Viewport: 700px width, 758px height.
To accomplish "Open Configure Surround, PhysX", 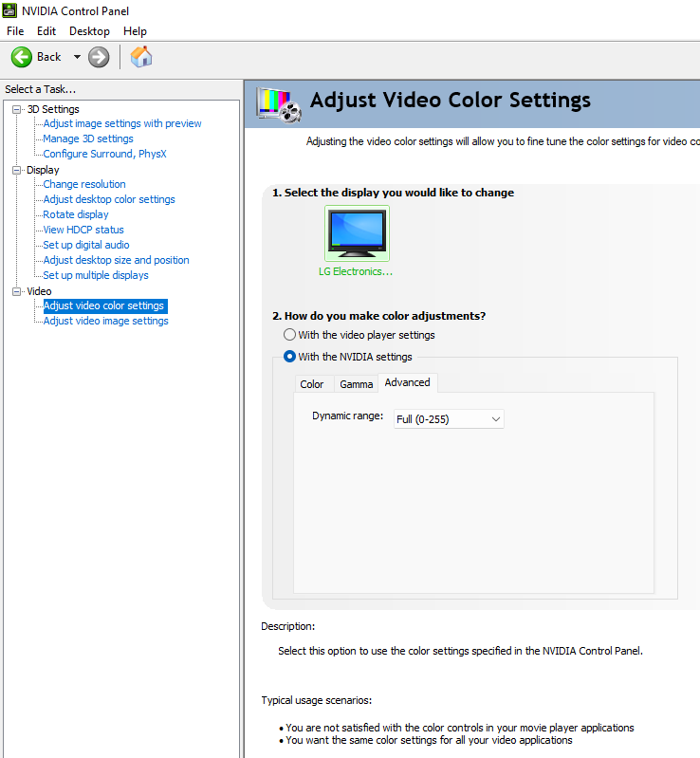I will coord(105,154).
